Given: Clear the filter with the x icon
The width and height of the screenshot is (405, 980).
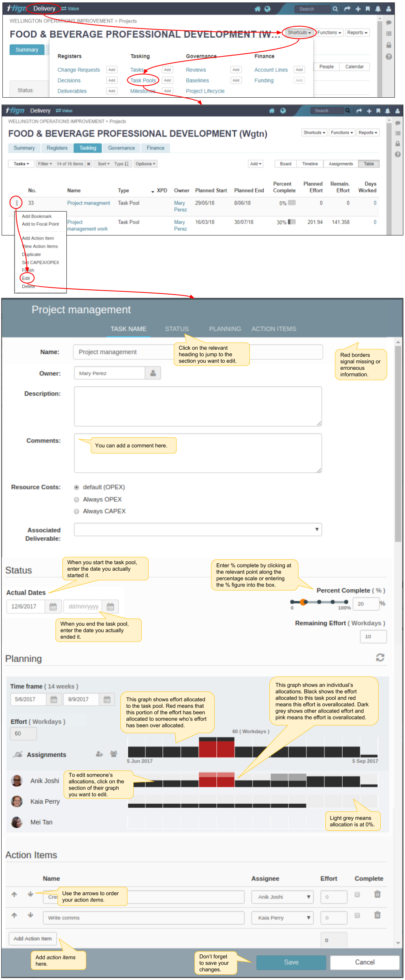Looking at the screenshot, I should tap(89, 164).
